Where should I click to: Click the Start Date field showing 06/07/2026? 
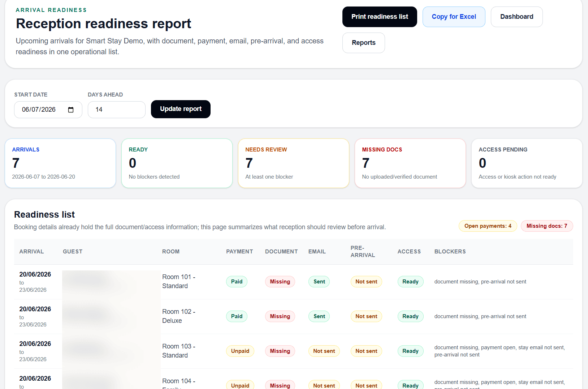48,110
